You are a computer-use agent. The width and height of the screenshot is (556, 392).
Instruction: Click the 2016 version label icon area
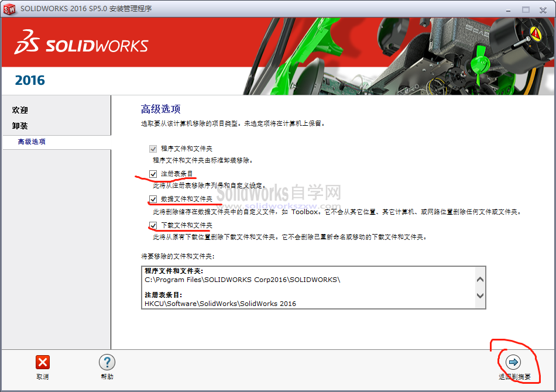30,80
